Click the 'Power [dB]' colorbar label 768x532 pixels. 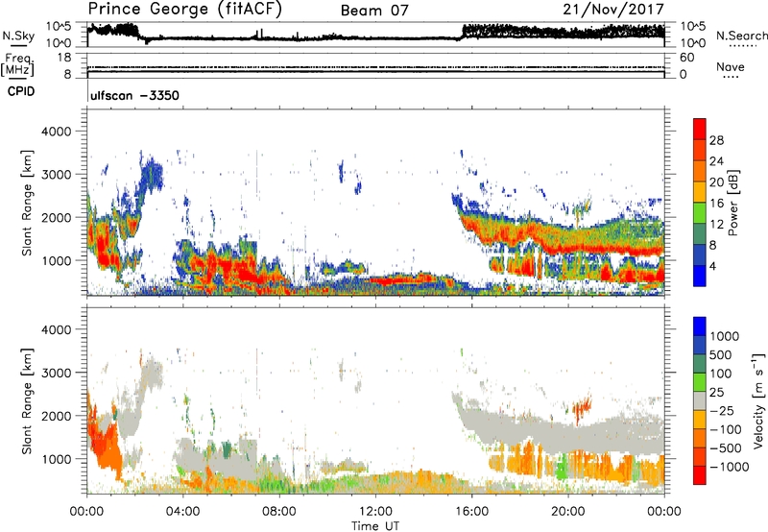click(x=733, y=203)
